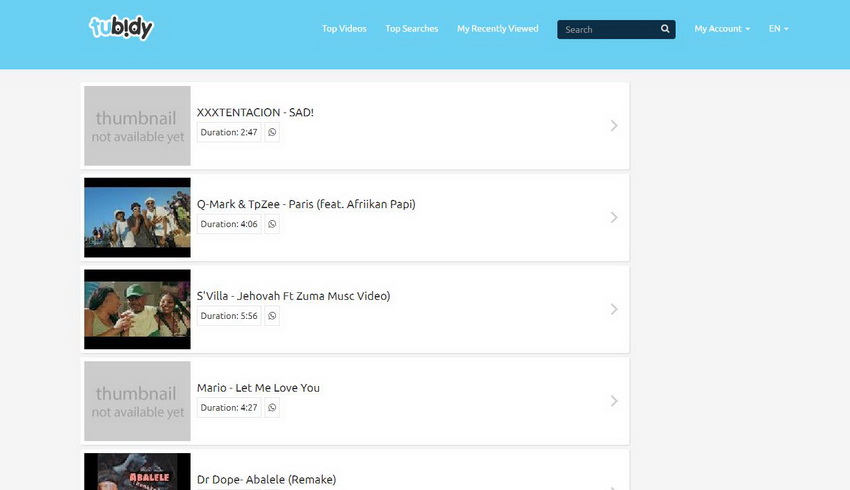Open Dr Dope- Abalele (Remake) title

point(266,480)
